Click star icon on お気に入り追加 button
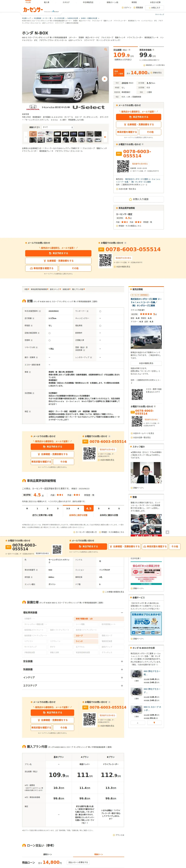The image size is (186, 868). click(x=130, y=199)
